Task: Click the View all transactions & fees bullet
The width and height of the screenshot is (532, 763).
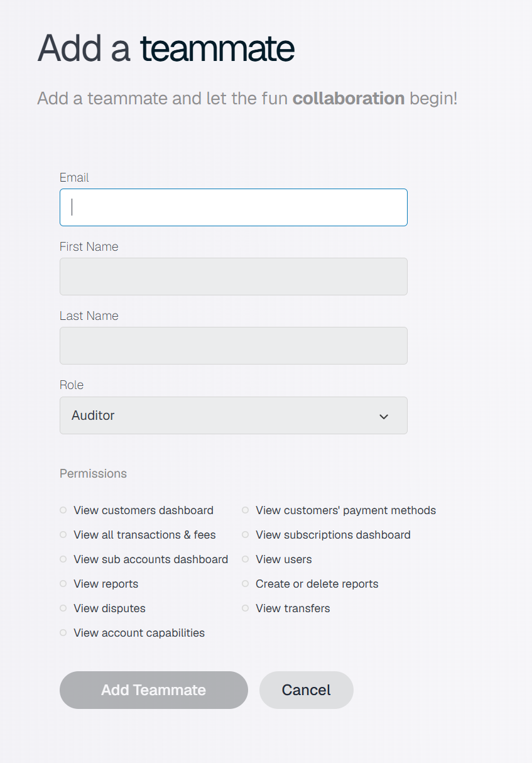Action: (63, 535)
